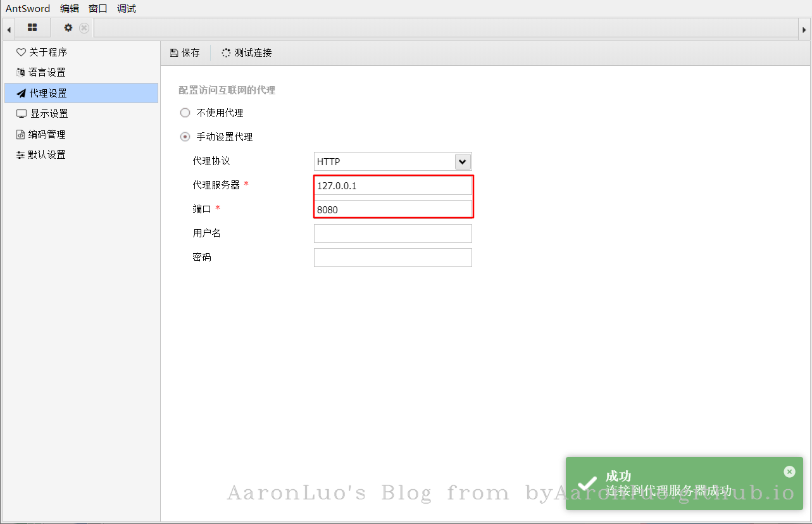Open the 调试 menu
This screenshot has width=812, height=524.
tap(127, 9)
